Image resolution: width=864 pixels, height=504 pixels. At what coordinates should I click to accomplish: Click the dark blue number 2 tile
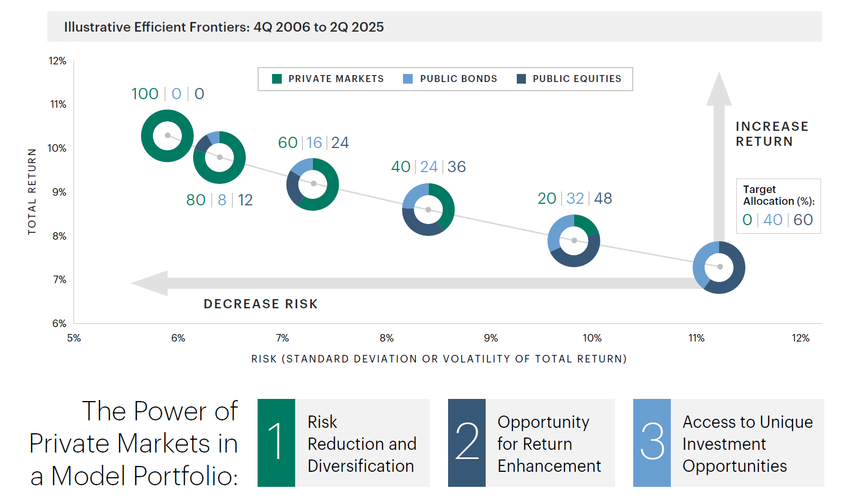[467, 442]
